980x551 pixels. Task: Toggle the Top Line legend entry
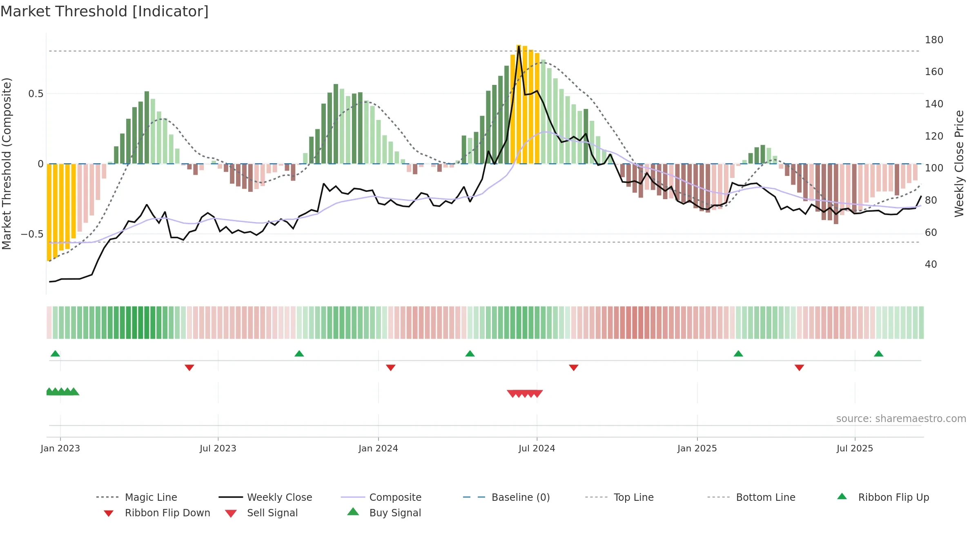click(x=619, y=497)
